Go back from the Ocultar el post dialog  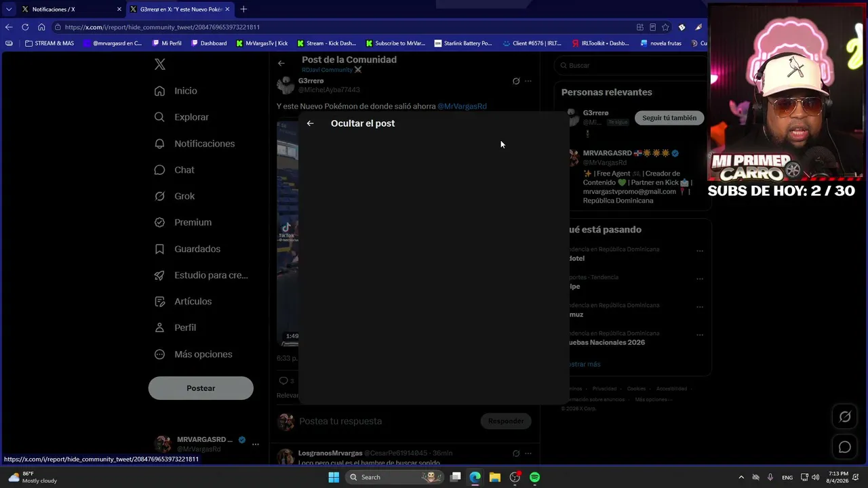(310, 123)
